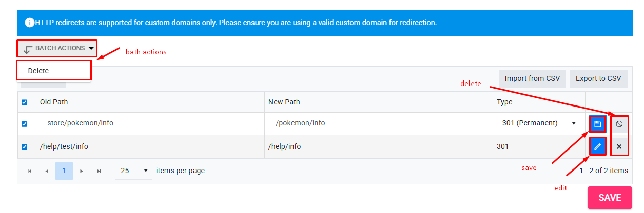Click the pencil edit icon for /help/test/info
This screenshot has width=644, height=213.
pyautogui.click(x=597, y=147)
